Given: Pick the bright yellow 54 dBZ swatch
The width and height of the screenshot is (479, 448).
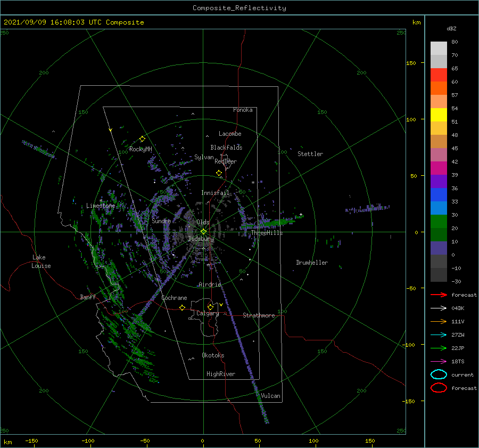Looking at the screenshot, I should click(x=439, y=115).
